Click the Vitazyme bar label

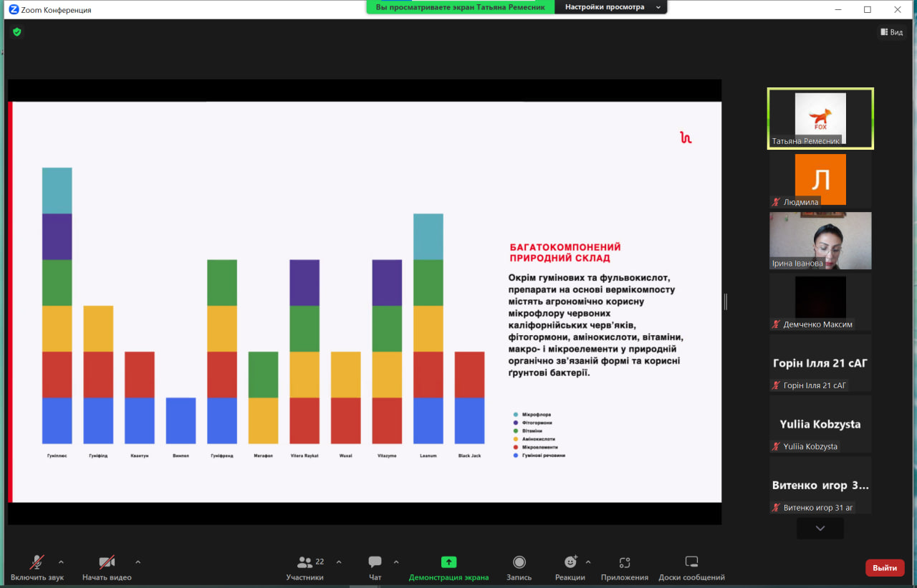[387, 456]
